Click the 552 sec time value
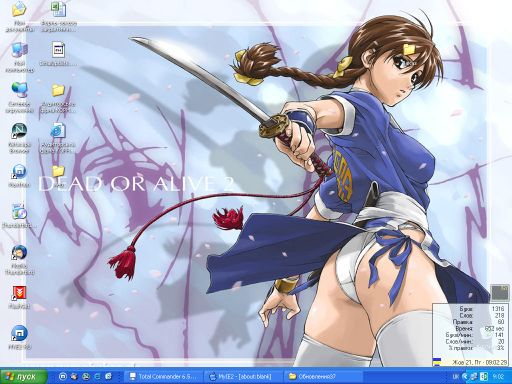Viewport: 512px width, 384px height. [x=495, y=328]
